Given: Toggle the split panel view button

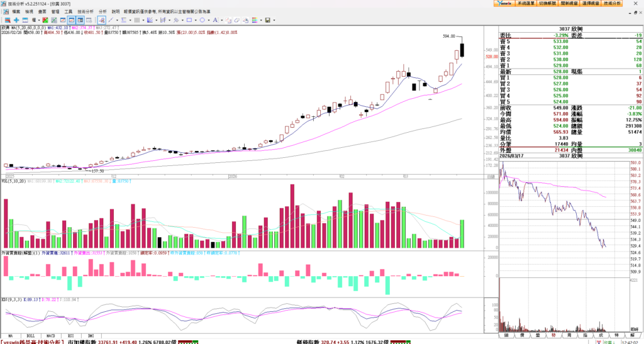Looking at the screenshot, I should 80,20.
